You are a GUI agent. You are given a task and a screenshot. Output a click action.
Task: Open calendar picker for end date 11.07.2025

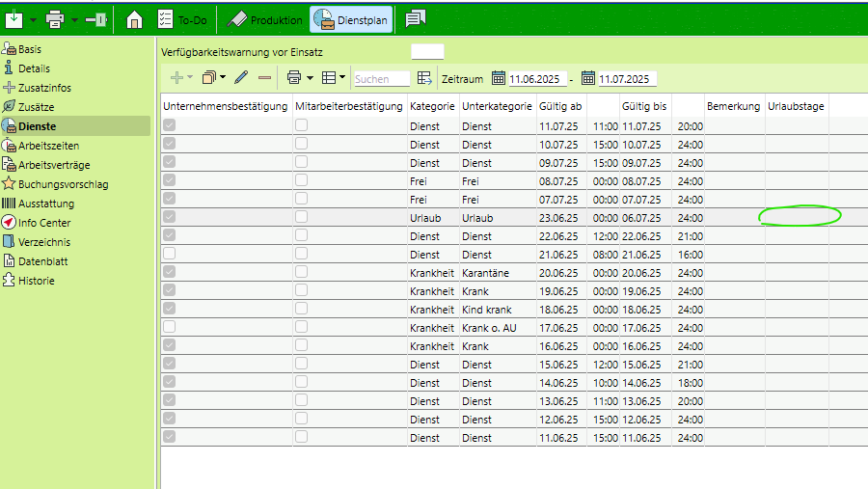pos(587,78)
